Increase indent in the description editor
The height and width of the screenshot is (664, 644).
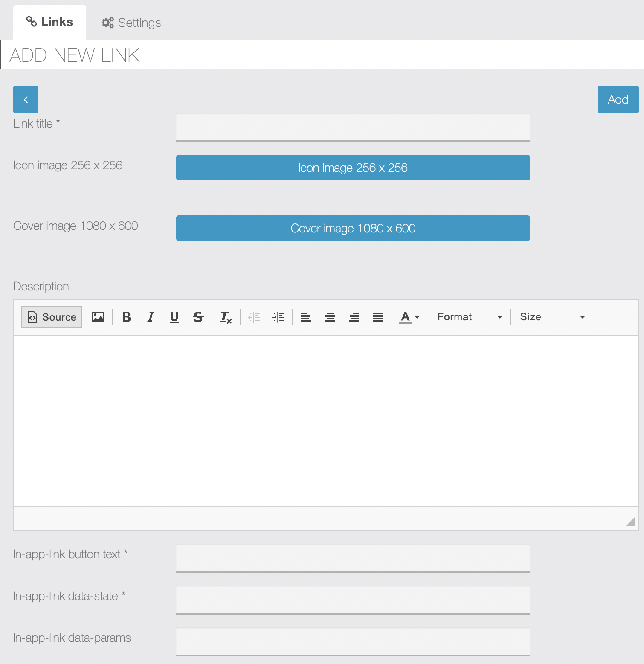pos(278,317)
